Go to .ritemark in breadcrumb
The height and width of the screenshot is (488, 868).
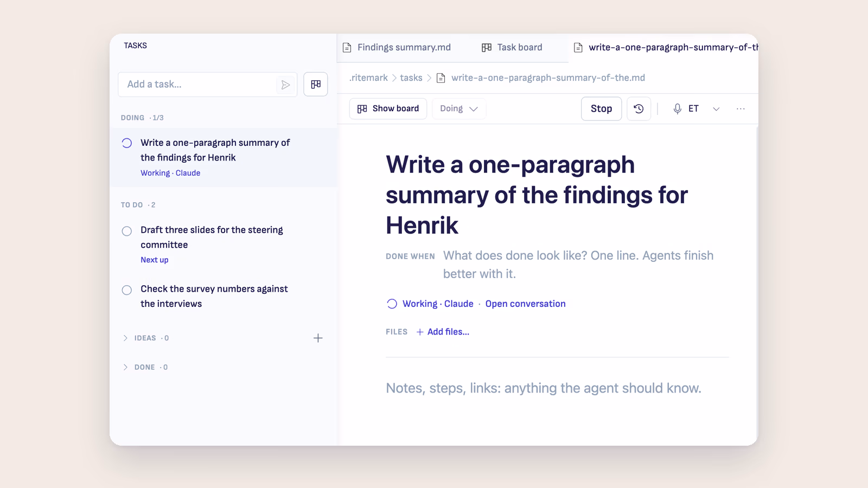(x=369, y=78)
